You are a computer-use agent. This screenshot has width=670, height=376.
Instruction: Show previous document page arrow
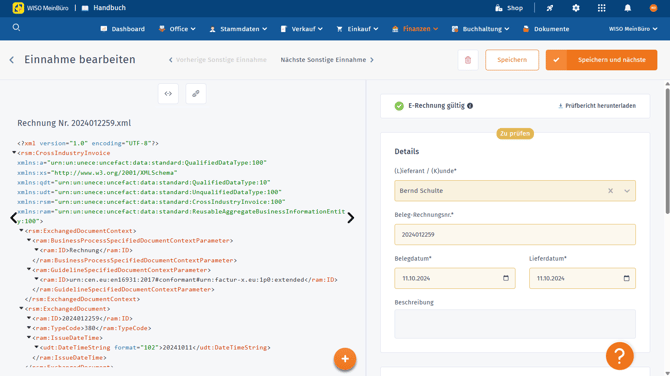pos(13,218)
